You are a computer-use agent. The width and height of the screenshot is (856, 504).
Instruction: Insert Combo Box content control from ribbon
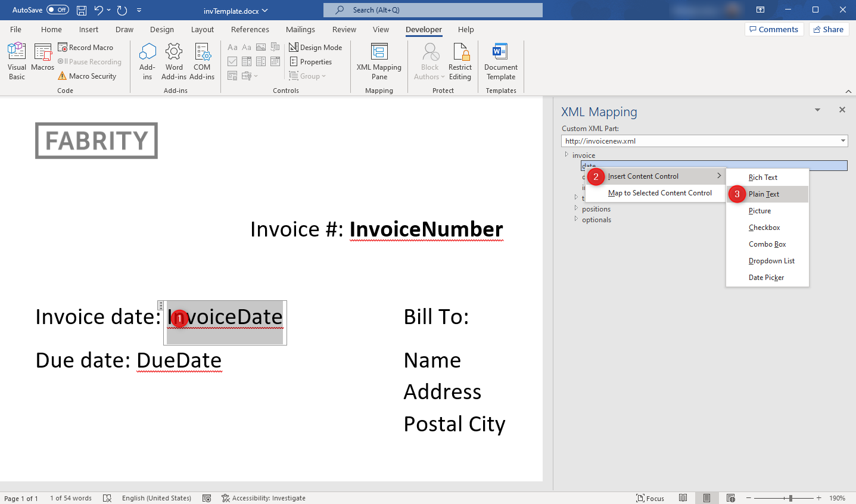point(247,61)
